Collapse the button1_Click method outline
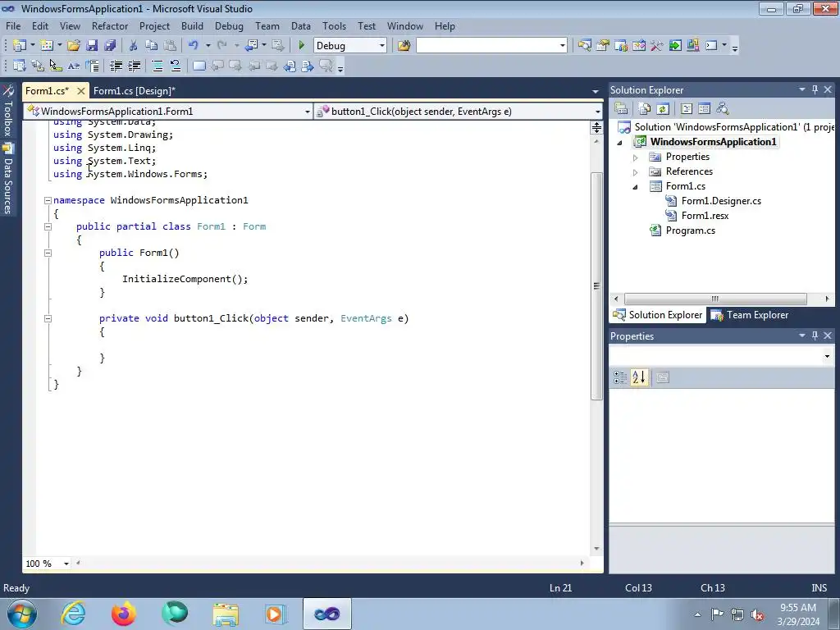 pyautogui.click(x=48, y=318)
